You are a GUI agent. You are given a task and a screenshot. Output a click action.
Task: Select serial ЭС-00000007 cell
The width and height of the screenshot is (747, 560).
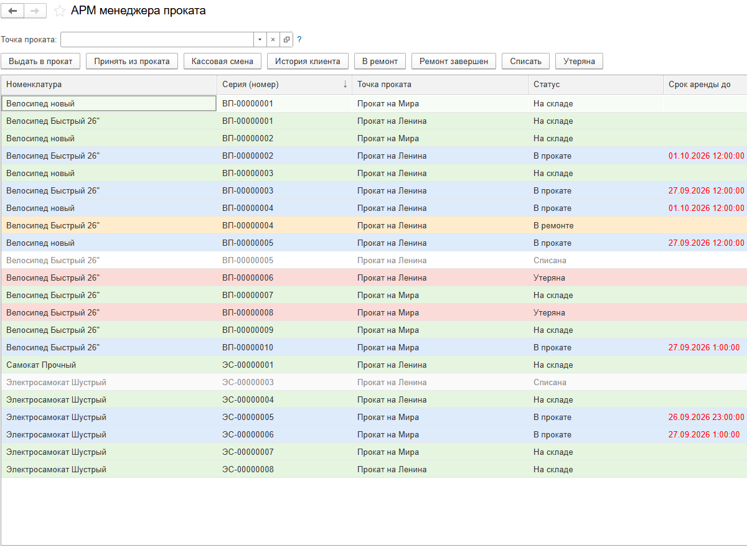[284, 452]
